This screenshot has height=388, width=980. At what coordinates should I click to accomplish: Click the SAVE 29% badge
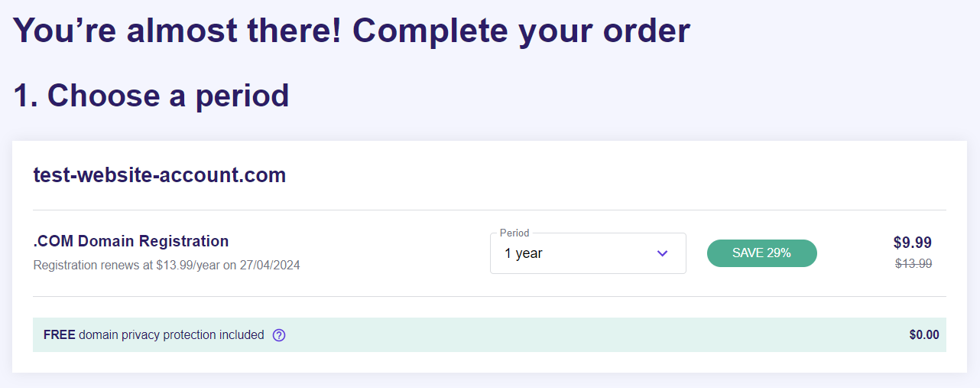pyautogui.click(x=761, y=253)
